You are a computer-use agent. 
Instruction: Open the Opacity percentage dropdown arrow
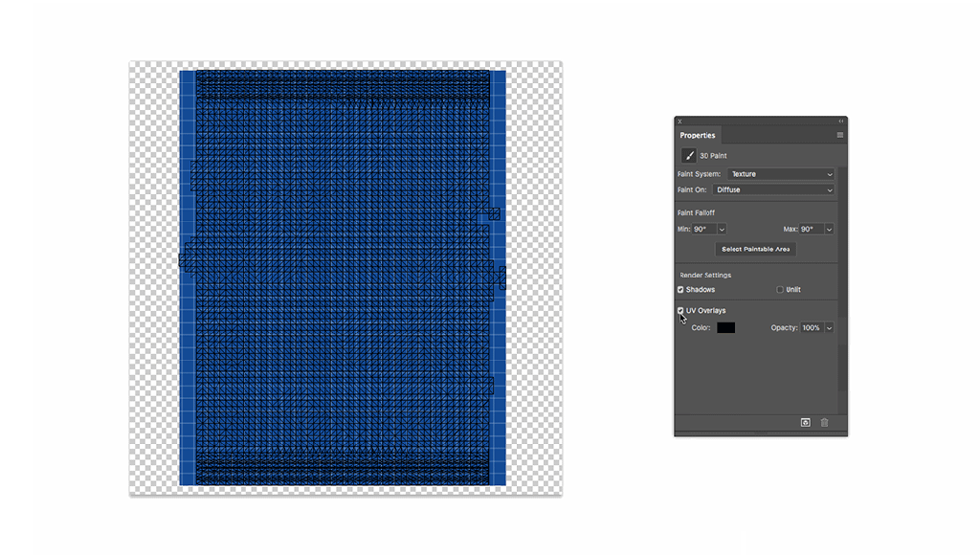tap(829, 328)
